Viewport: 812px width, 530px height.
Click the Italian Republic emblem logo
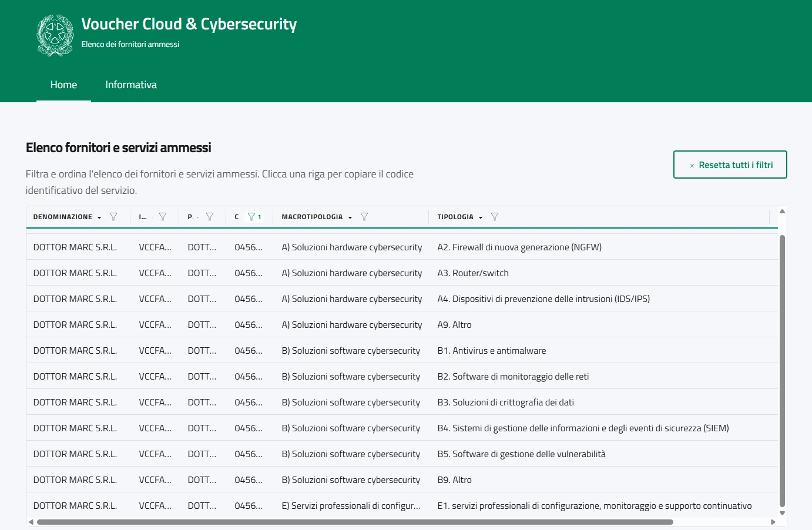point(55,35)
